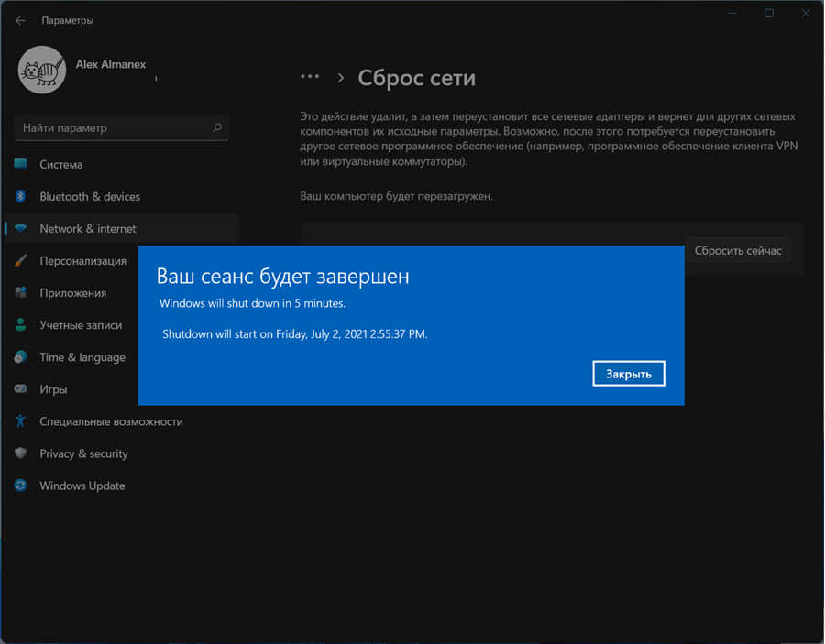The image size is (825, 644).
Task: Click Закрыть in the shutdown dialog
Action: [x=629, y=374]
